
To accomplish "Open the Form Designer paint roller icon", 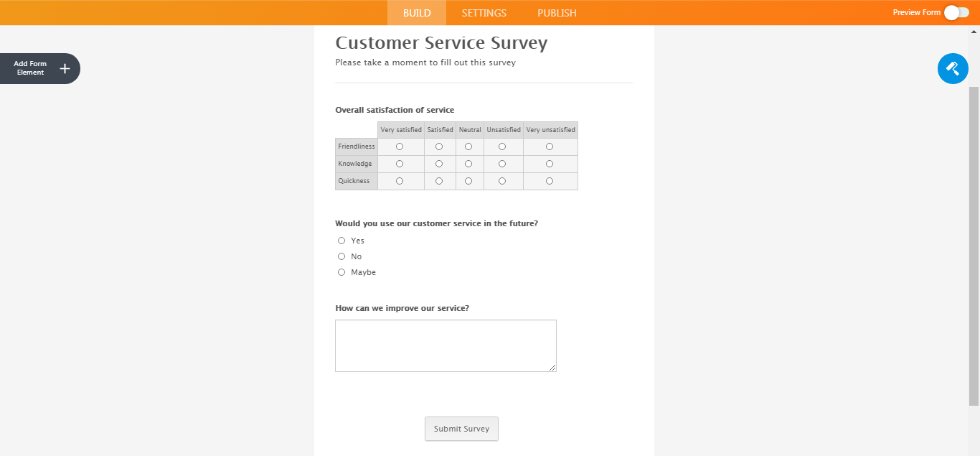I will (953, 69).
